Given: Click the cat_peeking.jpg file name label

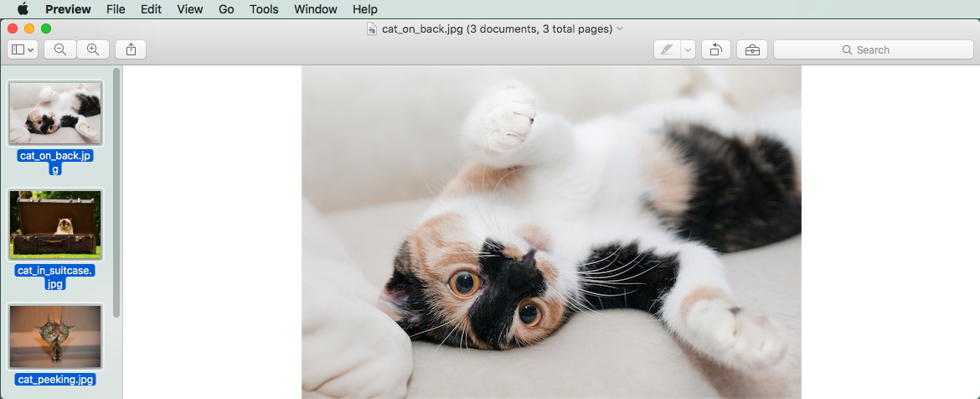Looking at the screenshot, I should 55,379.
